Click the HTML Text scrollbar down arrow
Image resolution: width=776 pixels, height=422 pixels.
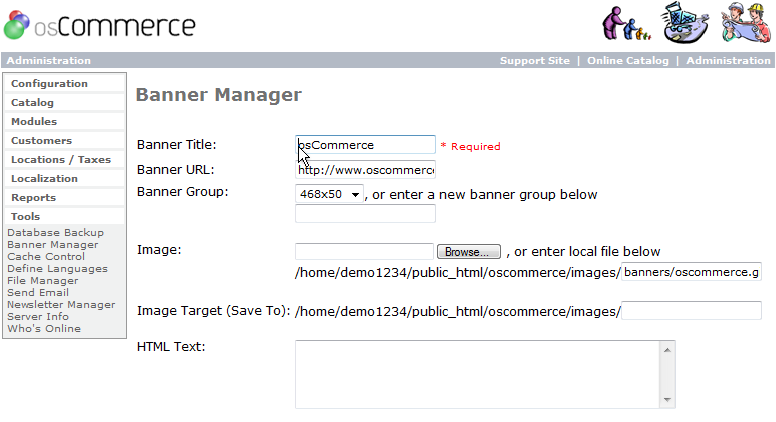[667, 399]
